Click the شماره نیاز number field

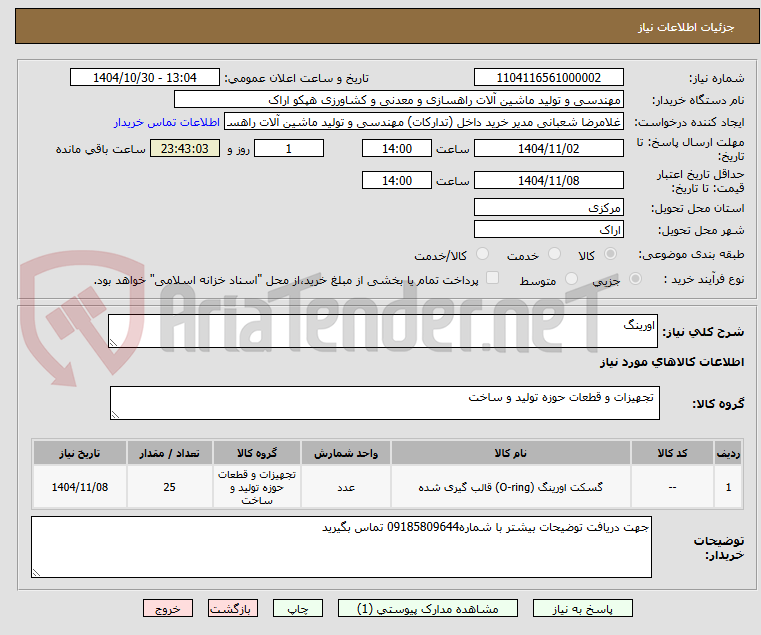[x=548, y=78]
